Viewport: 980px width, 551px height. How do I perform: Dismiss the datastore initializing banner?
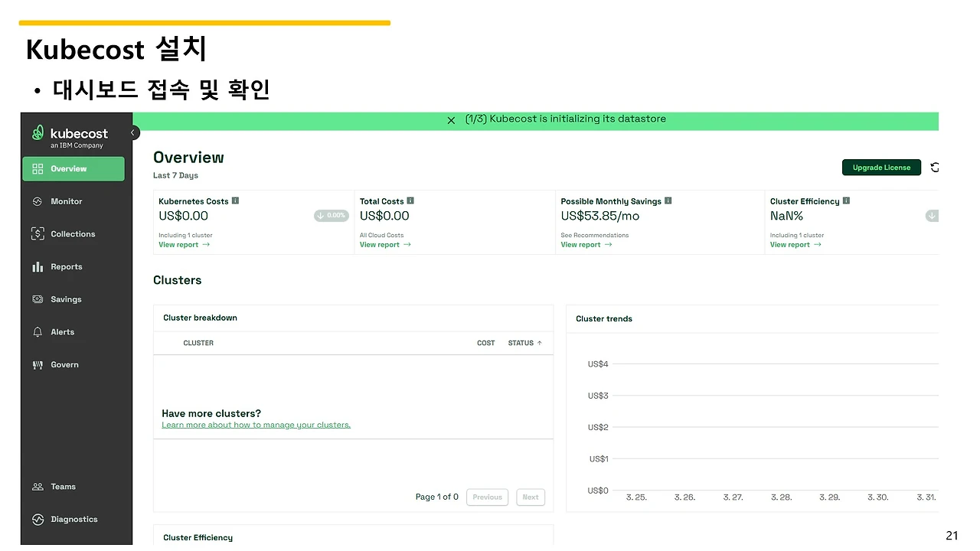coord(451,120)
